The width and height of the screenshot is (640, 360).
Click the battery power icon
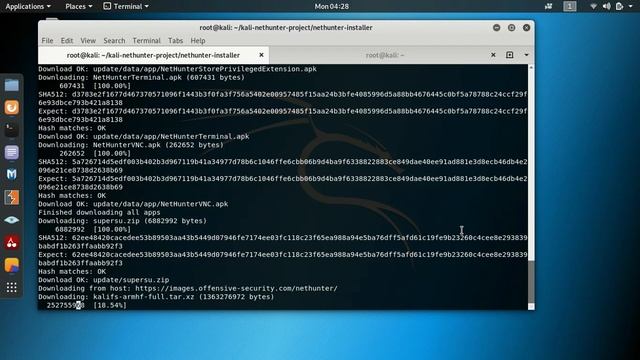[620, 6]
